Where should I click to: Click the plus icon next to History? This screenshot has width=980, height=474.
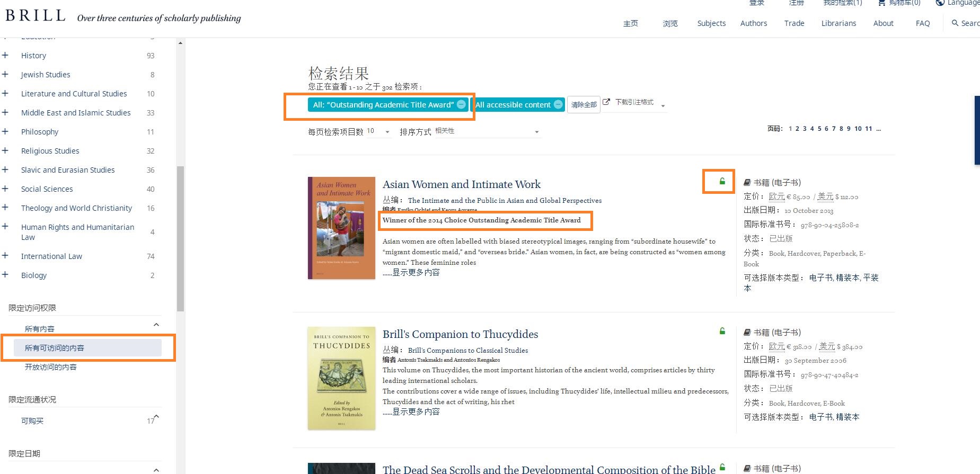click(x=5, y=55)
